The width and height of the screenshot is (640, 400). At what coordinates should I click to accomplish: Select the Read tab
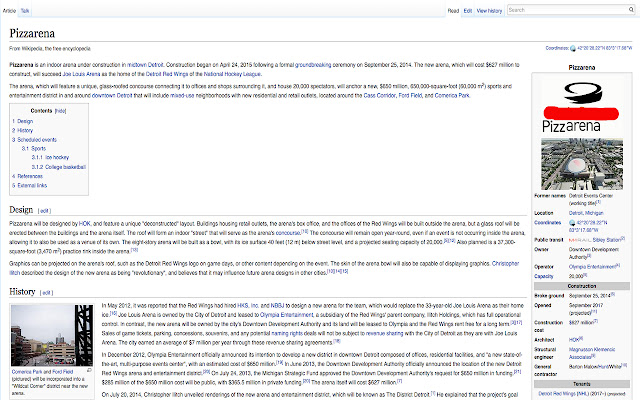point(453,10)
